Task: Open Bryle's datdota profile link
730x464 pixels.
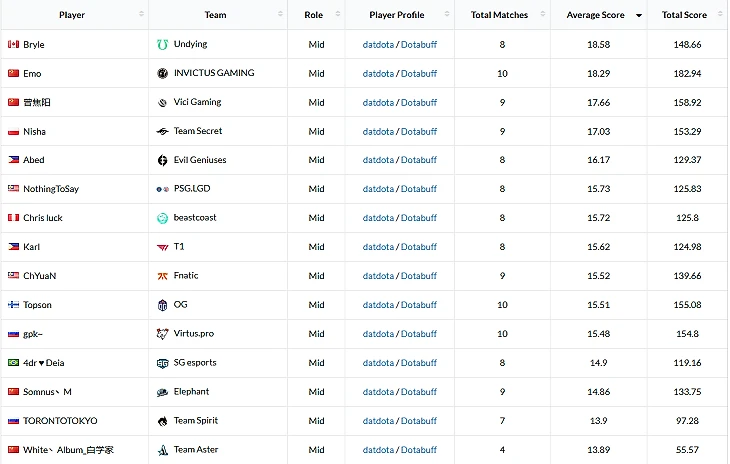Action: pyautogui.click(x=378, y=45)
